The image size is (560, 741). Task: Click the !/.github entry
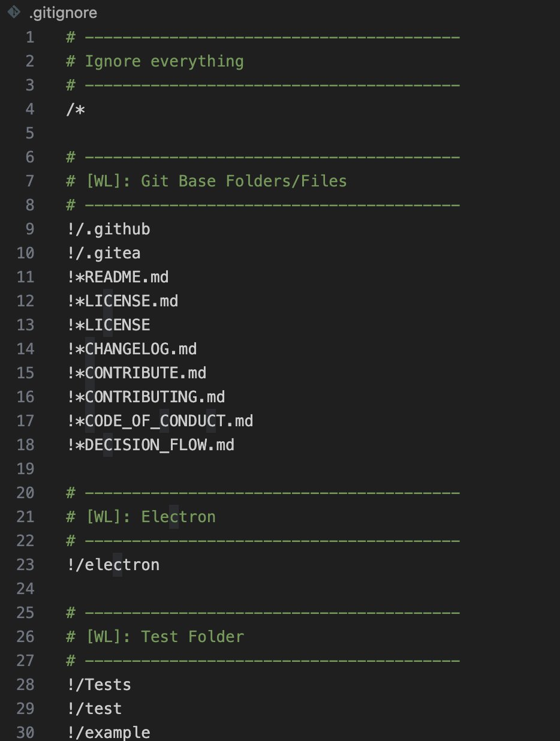[x=109, y=229]
